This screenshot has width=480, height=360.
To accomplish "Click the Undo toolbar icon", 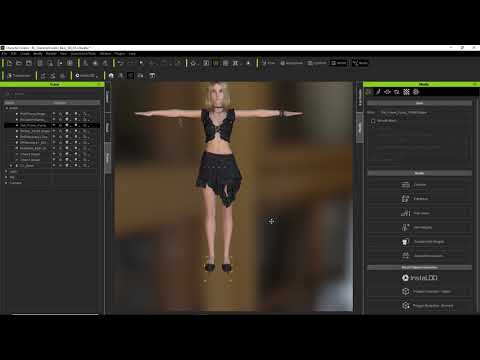I will point(120,63).
